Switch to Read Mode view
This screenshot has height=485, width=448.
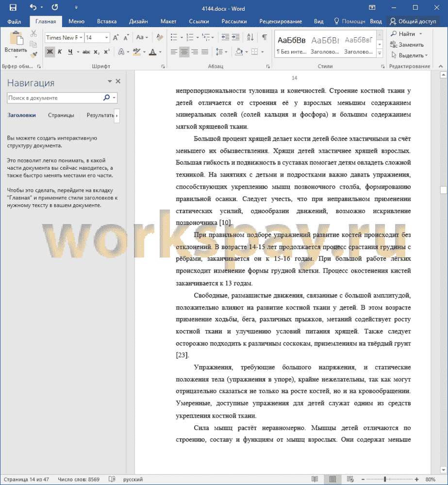(315, 479)
